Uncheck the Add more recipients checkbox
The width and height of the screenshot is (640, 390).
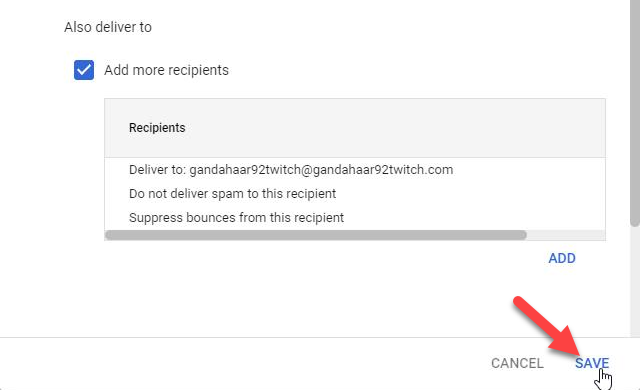tap(84, 70)
